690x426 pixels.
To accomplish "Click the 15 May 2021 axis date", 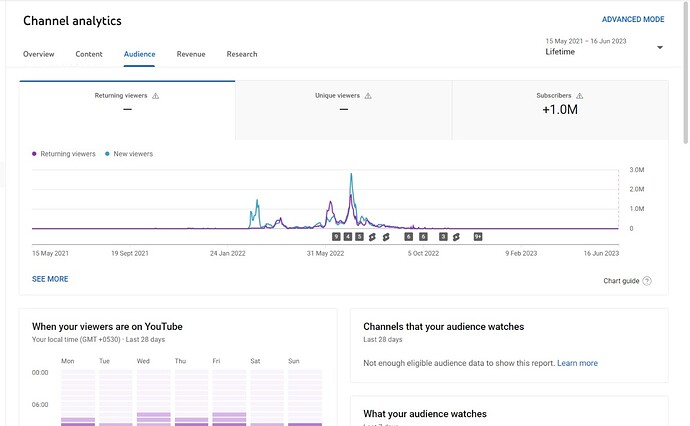I will coord(50,253).
